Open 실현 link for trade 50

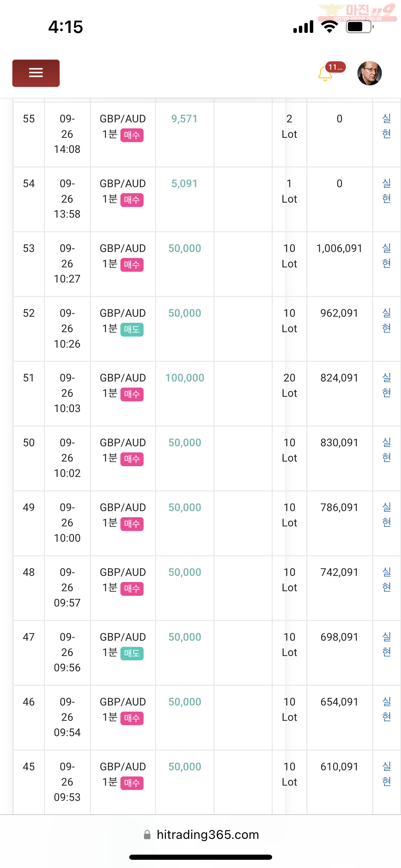(386, 450)
